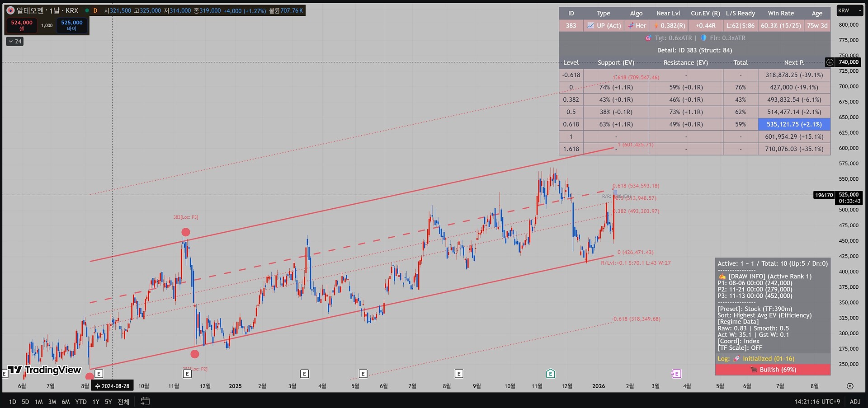Open chart settings gear at axis corner
The image size is (868, 408).
[850, 386]
